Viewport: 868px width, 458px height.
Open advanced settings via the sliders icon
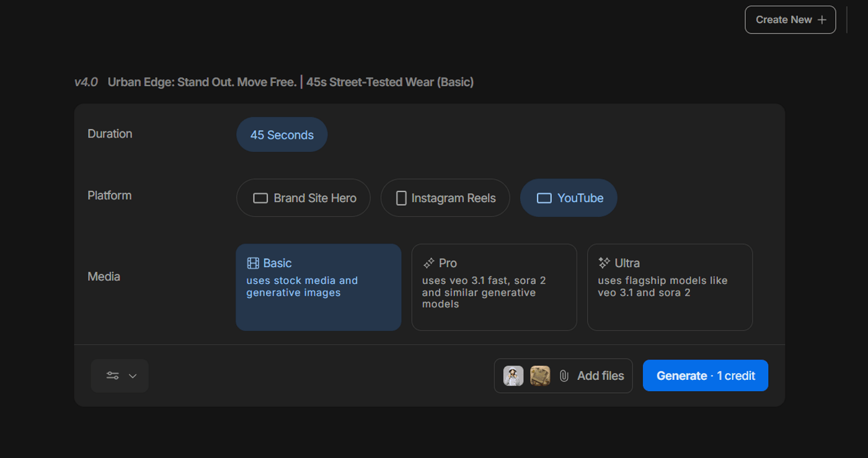pos(112,376)
